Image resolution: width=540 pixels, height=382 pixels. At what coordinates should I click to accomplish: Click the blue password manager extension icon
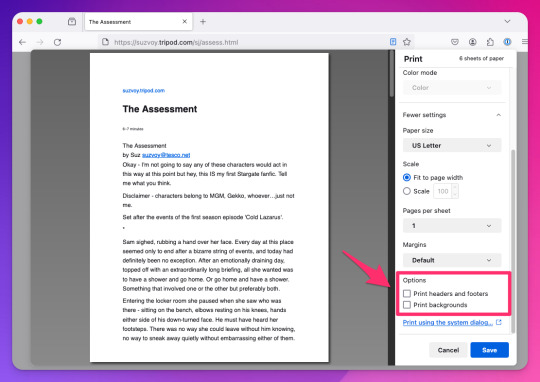pyautogui.click(x=507, y=42)
